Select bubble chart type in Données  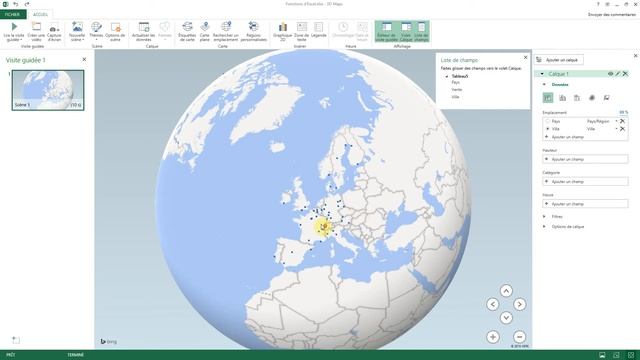pyautogui.click(x=577, y=98)
